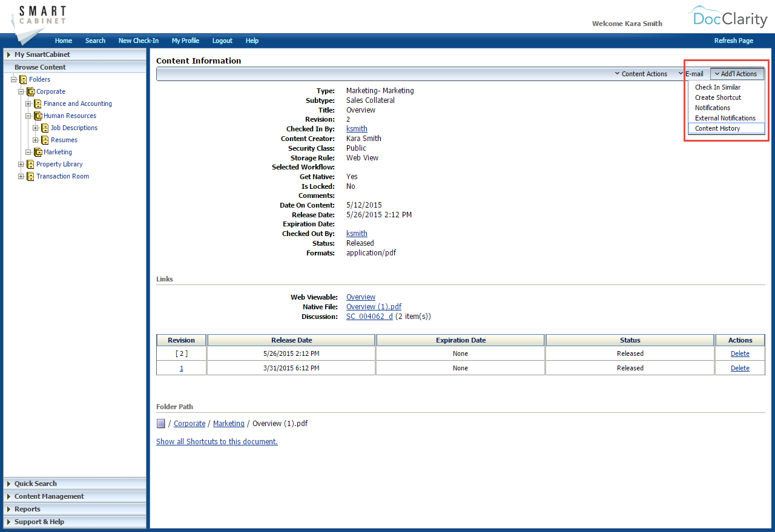The width and height of the screenshot is (775, 532).
Task: Delete revision 2 from the revisions table
Action: point(739,353)
